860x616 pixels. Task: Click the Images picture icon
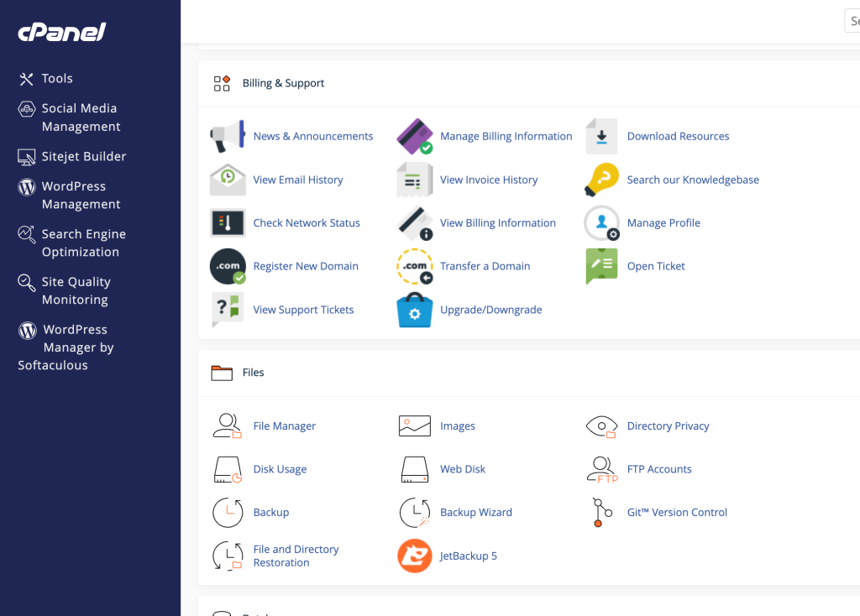[415, 425]
